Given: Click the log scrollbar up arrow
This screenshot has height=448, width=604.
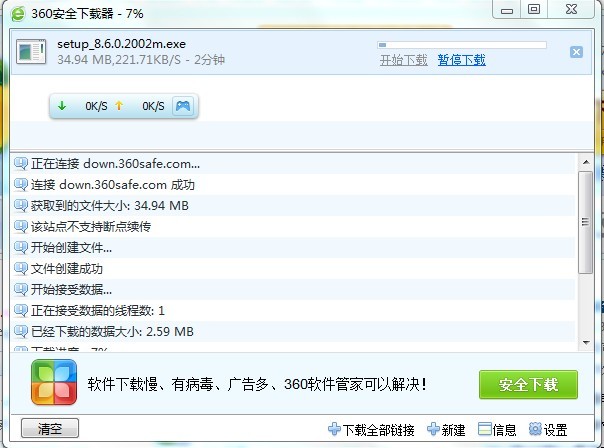Looking at the screenshot, I should 586,162.
